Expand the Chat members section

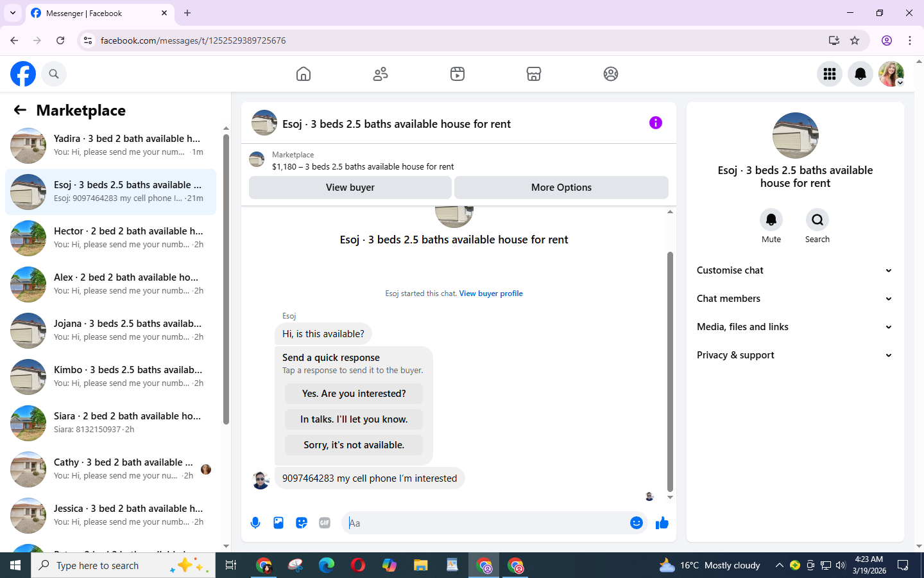coord(795,299)
